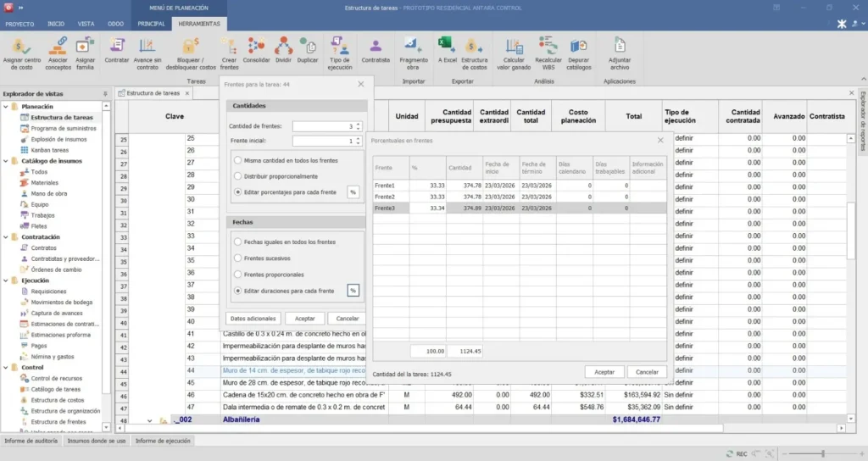Click the Asignar centro de costo icon
The height and width of the screenshot is (461, 868).
22,47
